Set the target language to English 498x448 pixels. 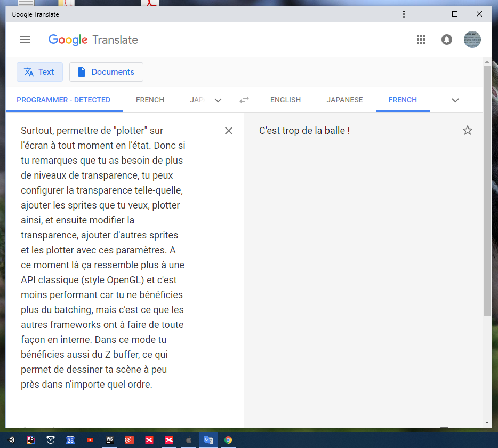[285, 100]
